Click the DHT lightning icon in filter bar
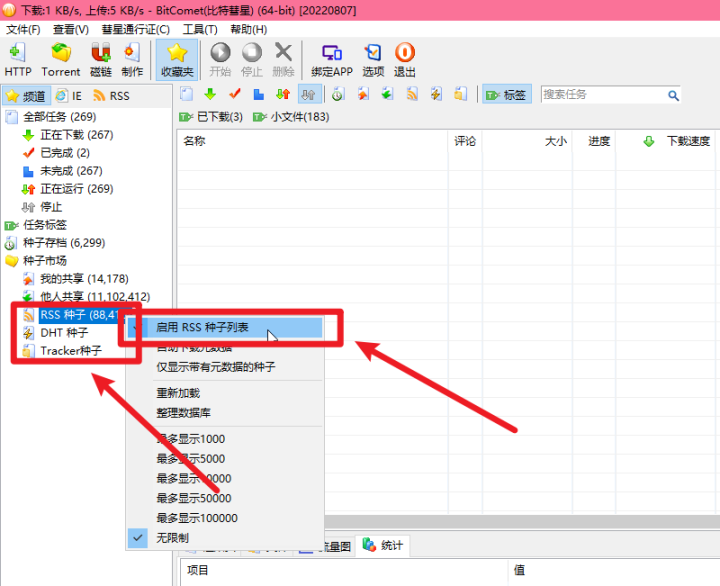Image resolution: width=720 pixels, height=586 pixels. point(436,94)
